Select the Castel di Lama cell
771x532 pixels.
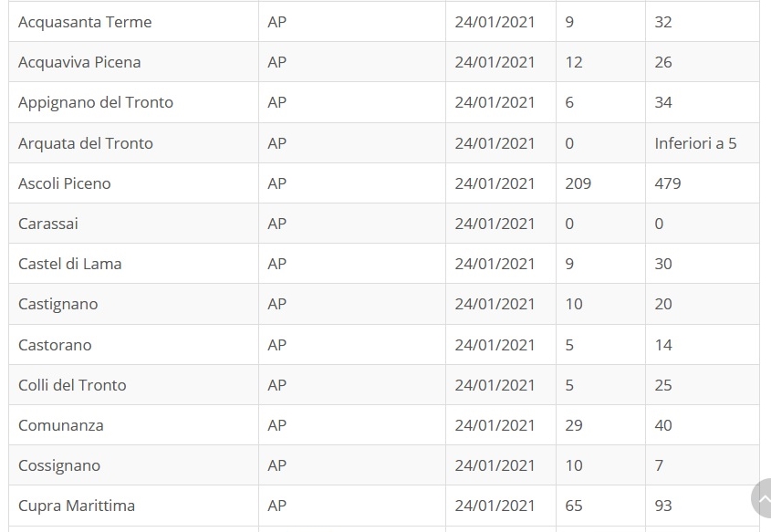click(134, 264)
